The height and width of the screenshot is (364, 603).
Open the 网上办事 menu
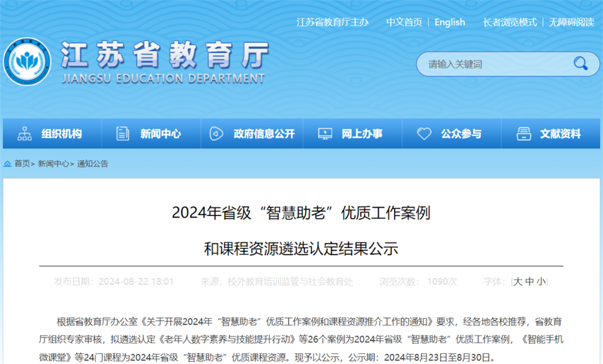pyautogui.click(x=353, y=134)
